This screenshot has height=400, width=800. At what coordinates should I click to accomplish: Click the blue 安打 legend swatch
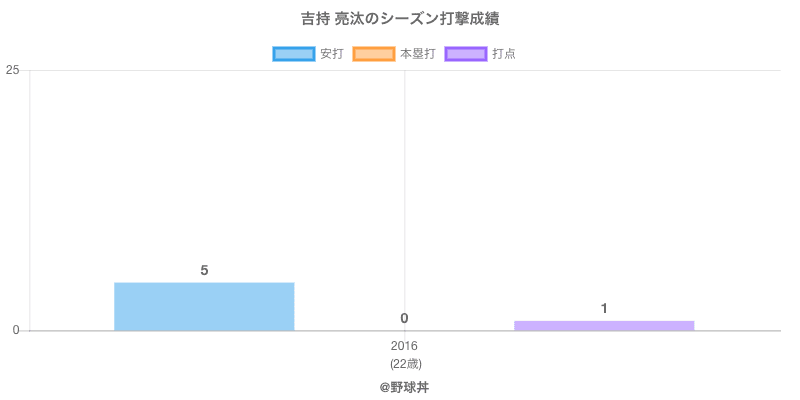tap(293, 54)
